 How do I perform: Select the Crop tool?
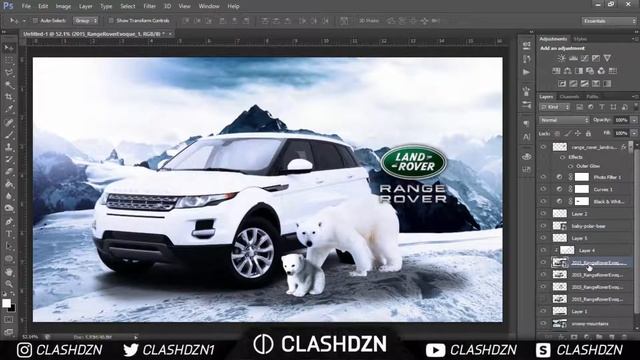[x=9, y=97]
